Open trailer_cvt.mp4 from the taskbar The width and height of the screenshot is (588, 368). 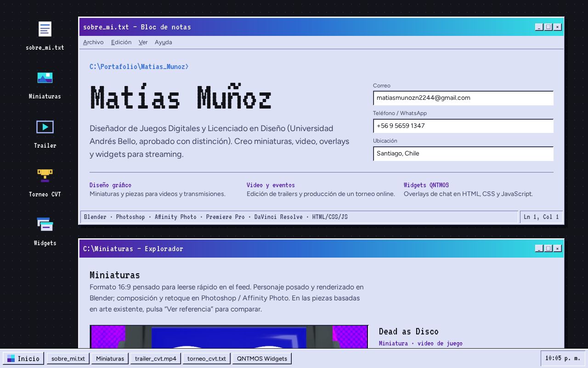[x=155, y=358]
